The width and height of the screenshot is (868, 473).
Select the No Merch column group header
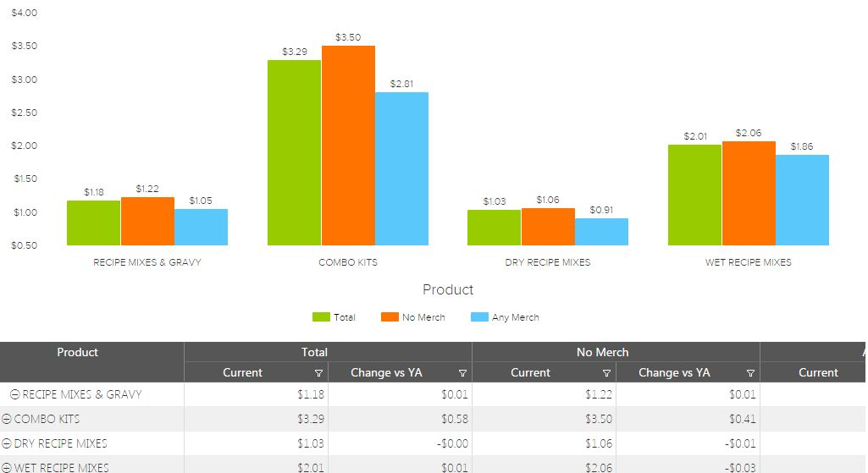(x=602, y=353)
